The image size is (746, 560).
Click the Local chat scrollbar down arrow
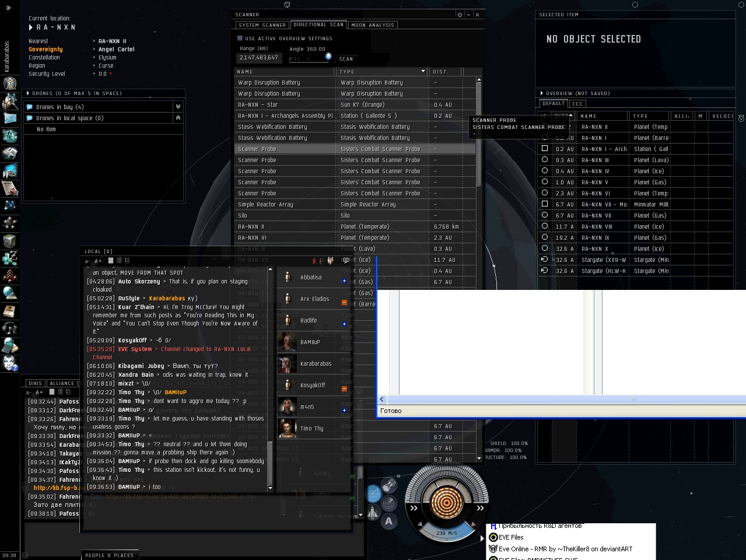(270, 488)
